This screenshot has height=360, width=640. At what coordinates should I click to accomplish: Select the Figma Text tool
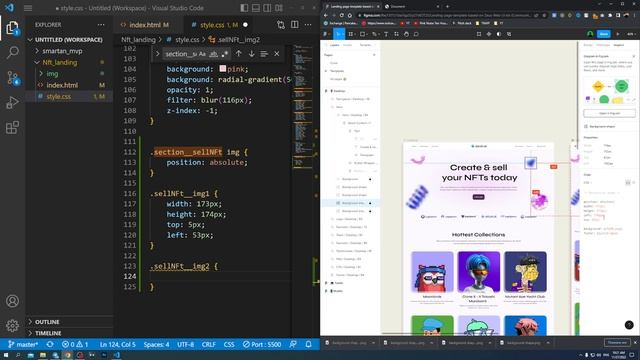[x=386, y=34]
